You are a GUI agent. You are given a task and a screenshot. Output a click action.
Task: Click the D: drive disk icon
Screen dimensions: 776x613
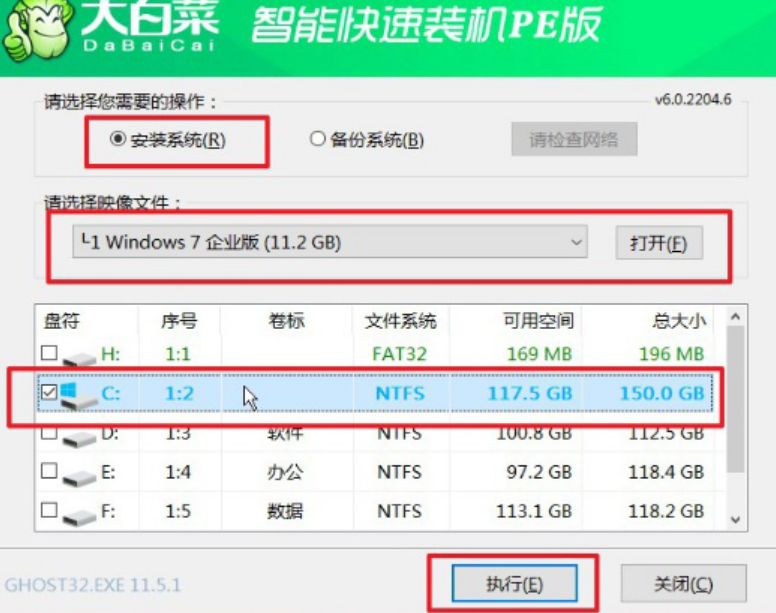click(79, 437)
